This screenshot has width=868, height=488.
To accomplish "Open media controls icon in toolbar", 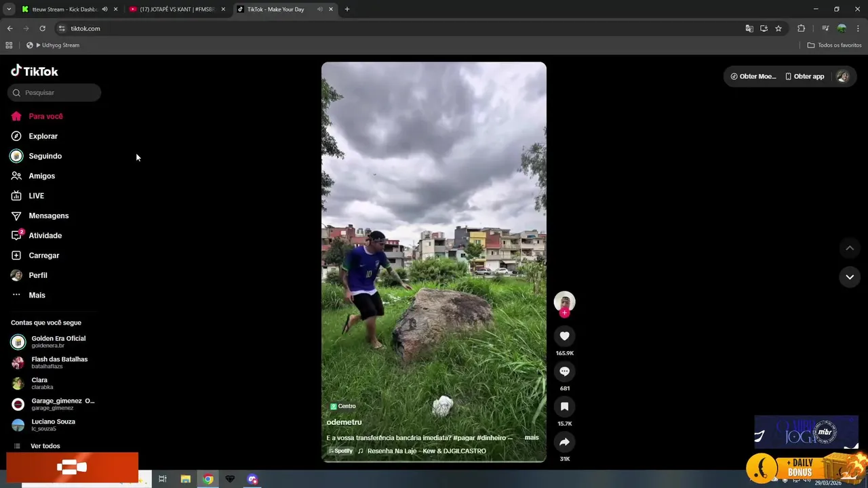I will pos(825,28).
